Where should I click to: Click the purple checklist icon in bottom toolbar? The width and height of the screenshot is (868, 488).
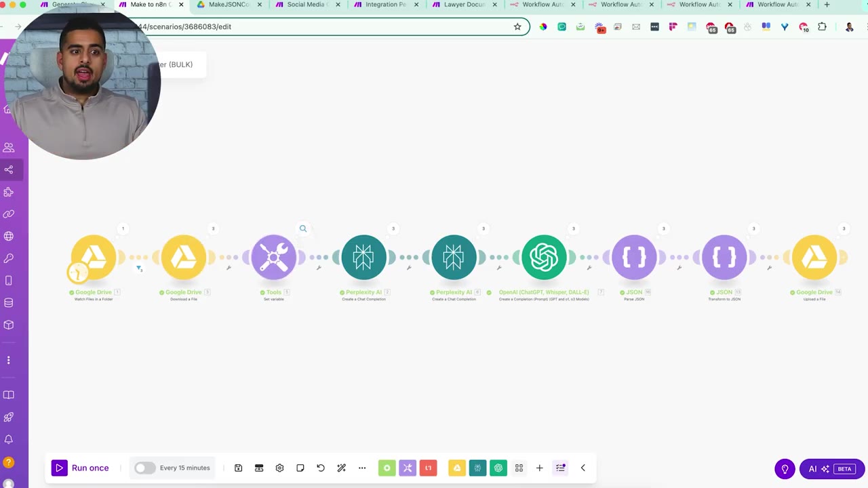pyautogui.click(x=561, y=468)
